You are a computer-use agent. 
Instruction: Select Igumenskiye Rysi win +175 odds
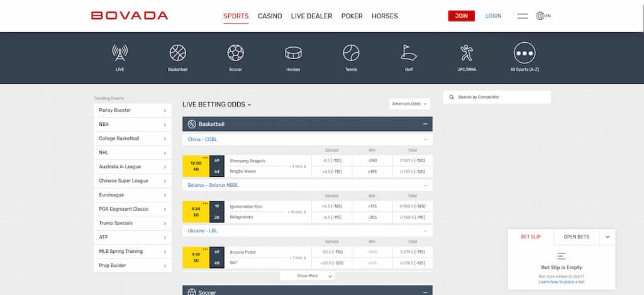coord(372,206)
